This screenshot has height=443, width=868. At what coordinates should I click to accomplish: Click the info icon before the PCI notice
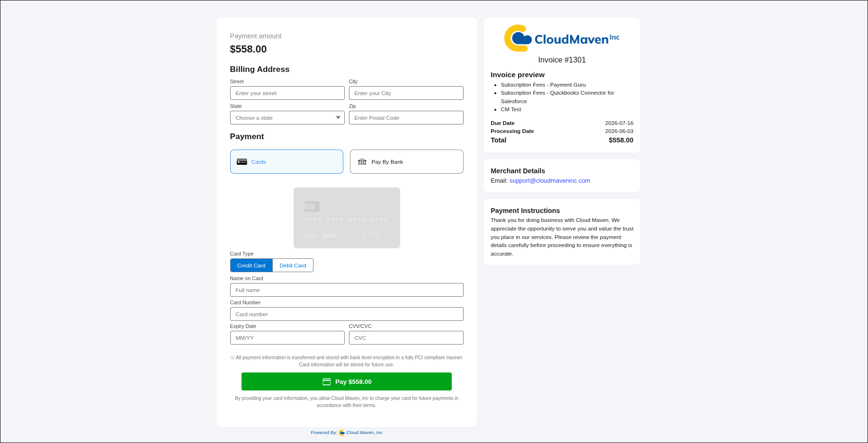[233, 358]
